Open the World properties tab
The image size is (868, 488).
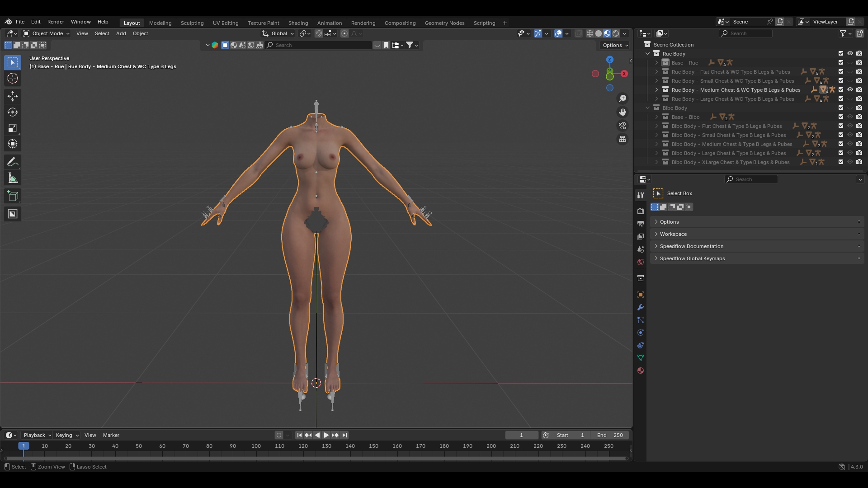coord(641,262)
